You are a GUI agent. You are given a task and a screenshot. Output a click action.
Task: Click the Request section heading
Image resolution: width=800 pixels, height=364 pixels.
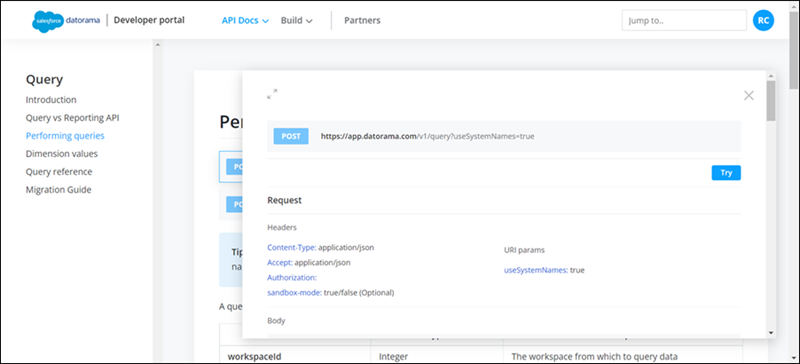tap(284, 200)
